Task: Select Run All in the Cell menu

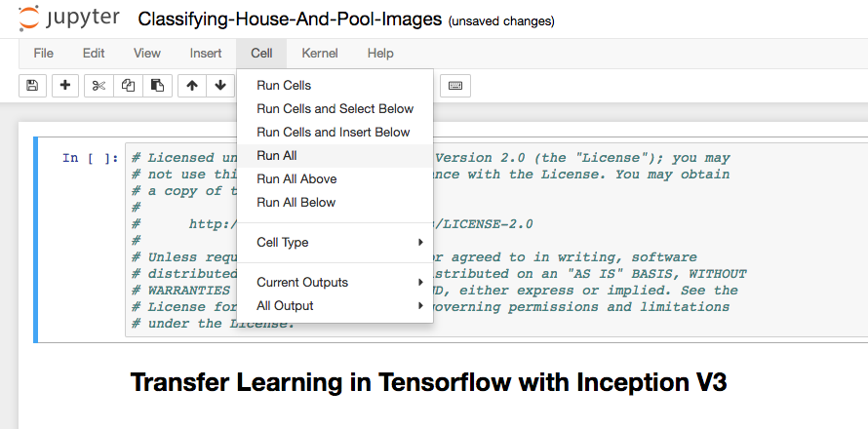Action: pos(335,156)
